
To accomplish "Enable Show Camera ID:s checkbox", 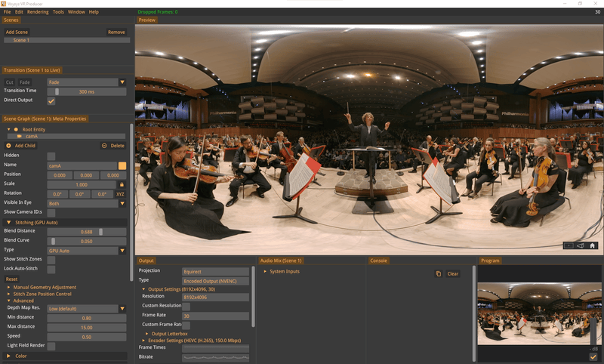I will click(51, 213).
